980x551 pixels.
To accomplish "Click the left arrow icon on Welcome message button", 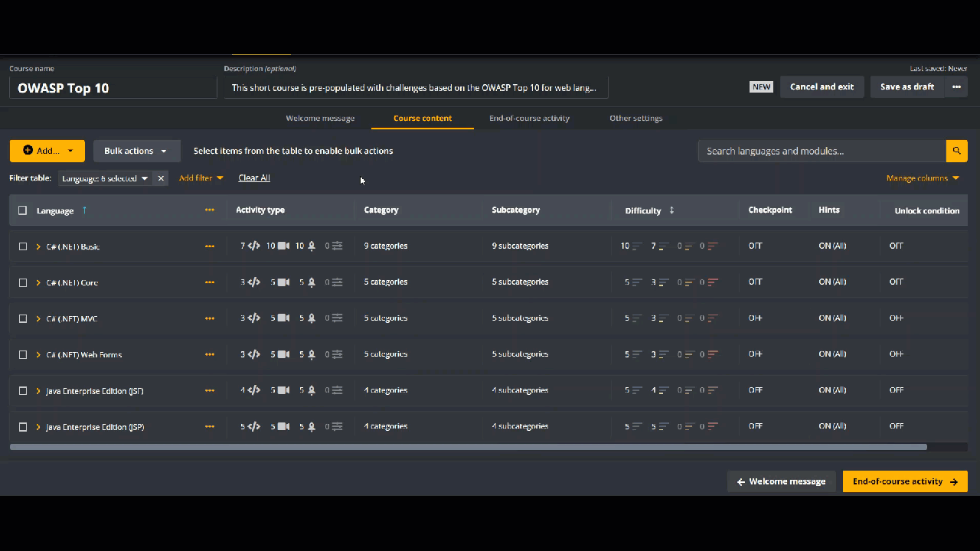I will tap(741, 481).
